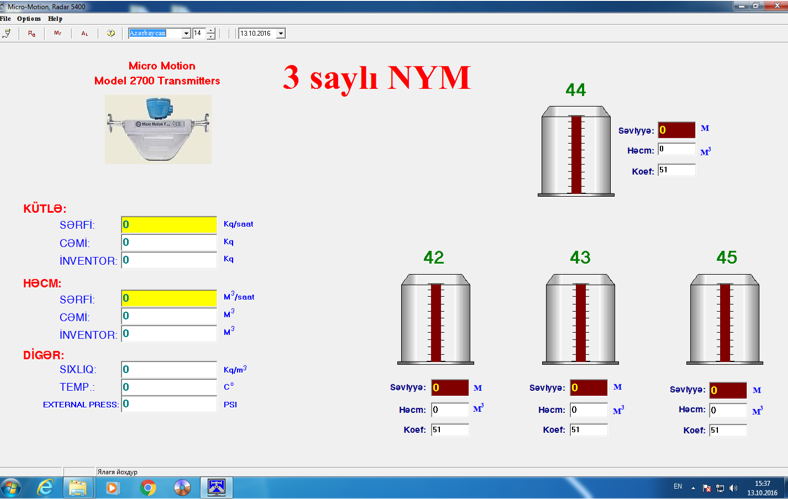
Task: Click tank 44 Həcm field
Action: (676, 149)
